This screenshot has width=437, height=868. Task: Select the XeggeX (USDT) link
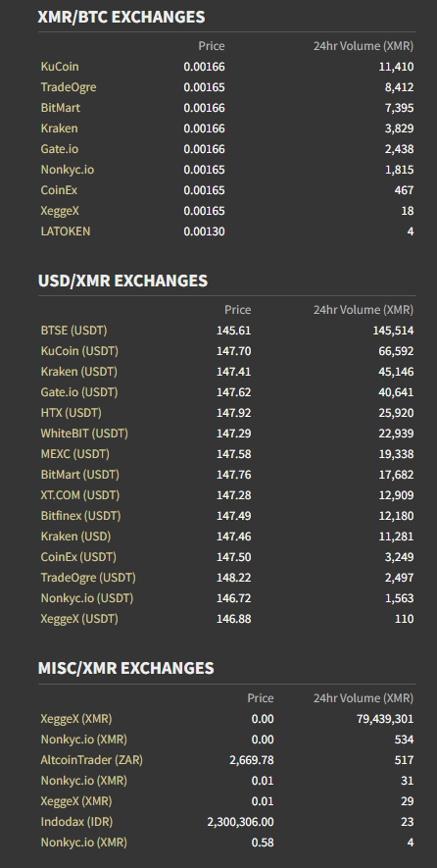point(79,619)
